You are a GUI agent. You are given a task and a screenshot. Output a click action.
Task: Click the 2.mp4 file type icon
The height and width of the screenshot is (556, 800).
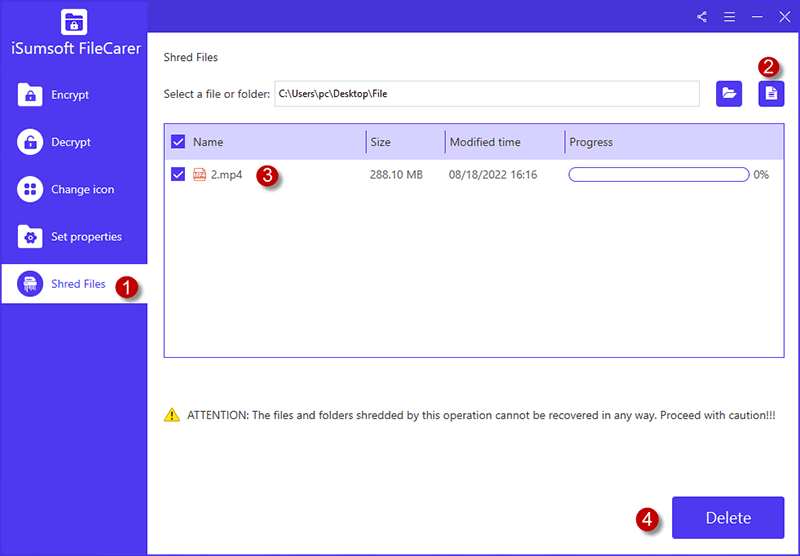(x=199, y=174)
